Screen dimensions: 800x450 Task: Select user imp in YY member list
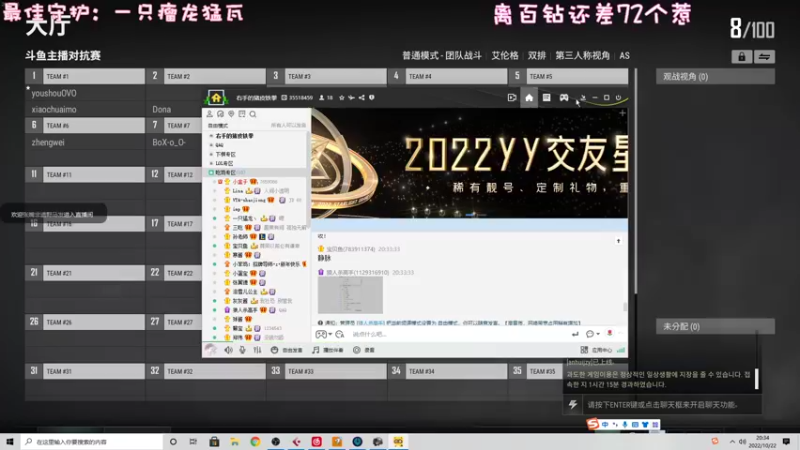236,209
